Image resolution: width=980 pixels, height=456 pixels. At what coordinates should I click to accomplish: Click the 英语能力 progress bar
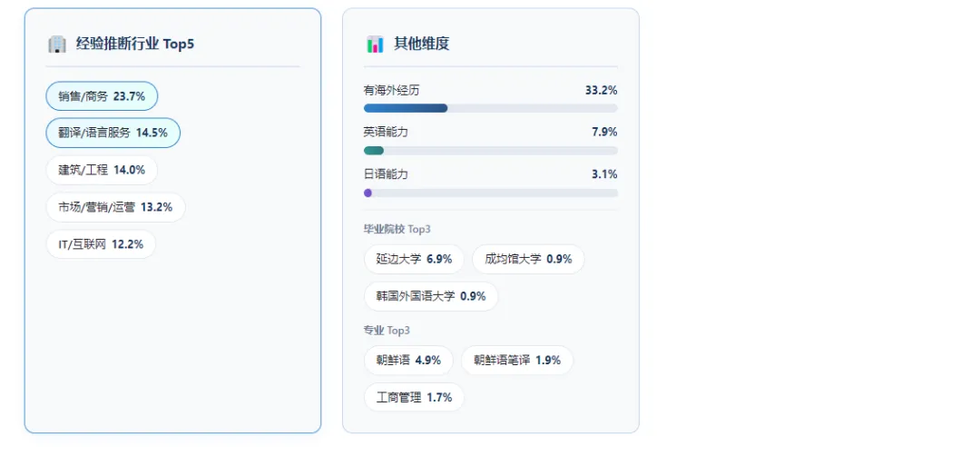[491, 151]
